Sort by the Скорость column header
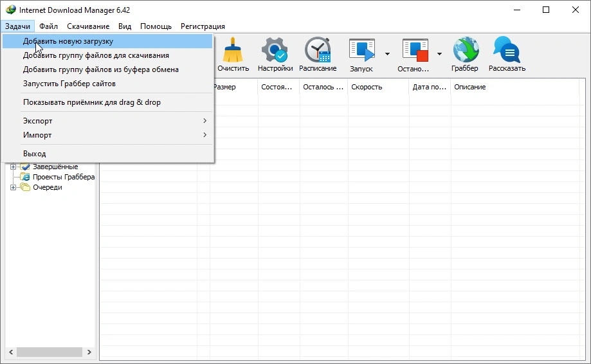The height and width of the screenshot is (364, 591). click(378, 87)
